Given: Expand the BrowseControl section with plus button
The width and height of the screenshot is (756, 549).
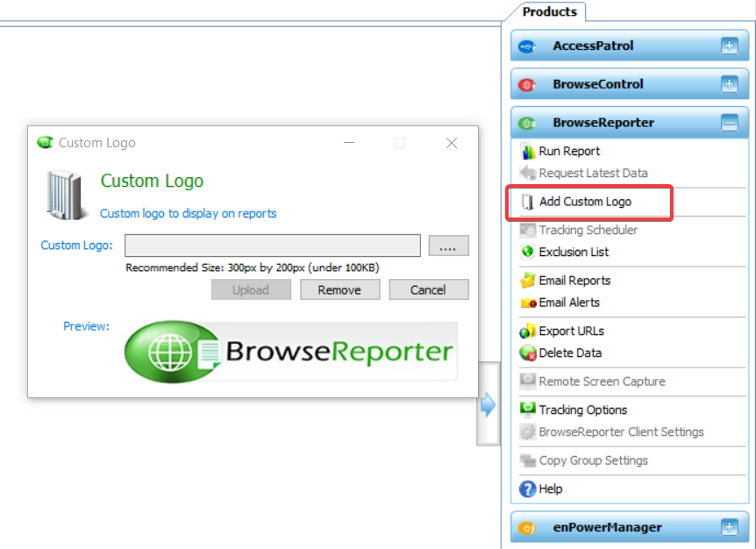Looking at the screenshot, I should click(729, 84).
